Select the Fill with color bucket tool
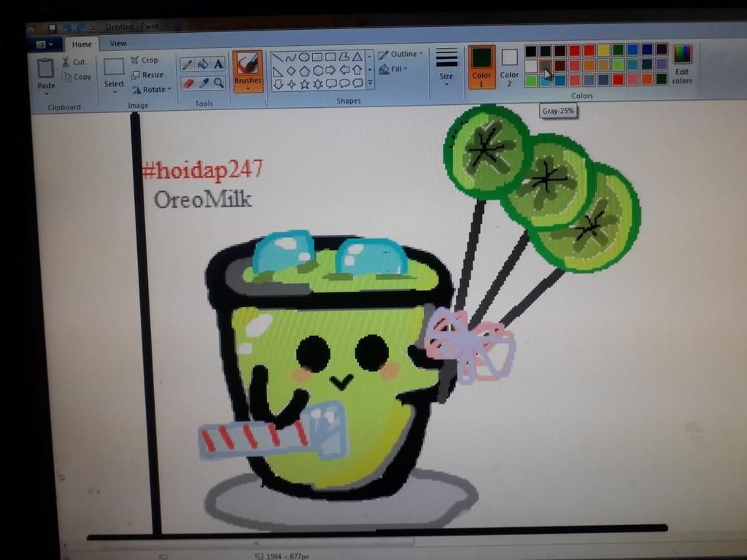The image size is (747, 560). 203,64
